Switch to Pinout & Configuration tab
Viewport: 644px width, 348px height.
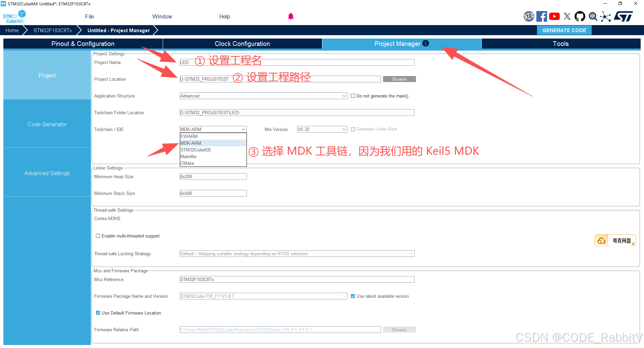click(83, 44)
